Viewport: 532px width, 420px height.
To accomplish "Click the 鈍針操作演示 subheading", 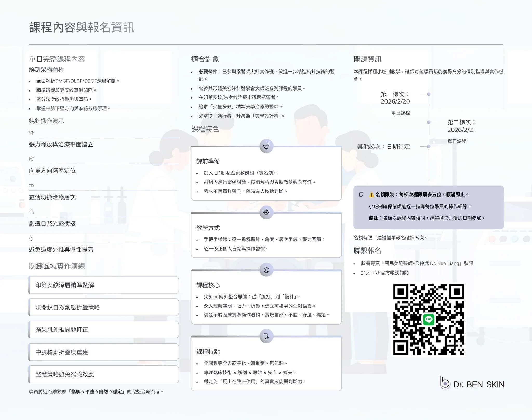I will pos(46,121).
